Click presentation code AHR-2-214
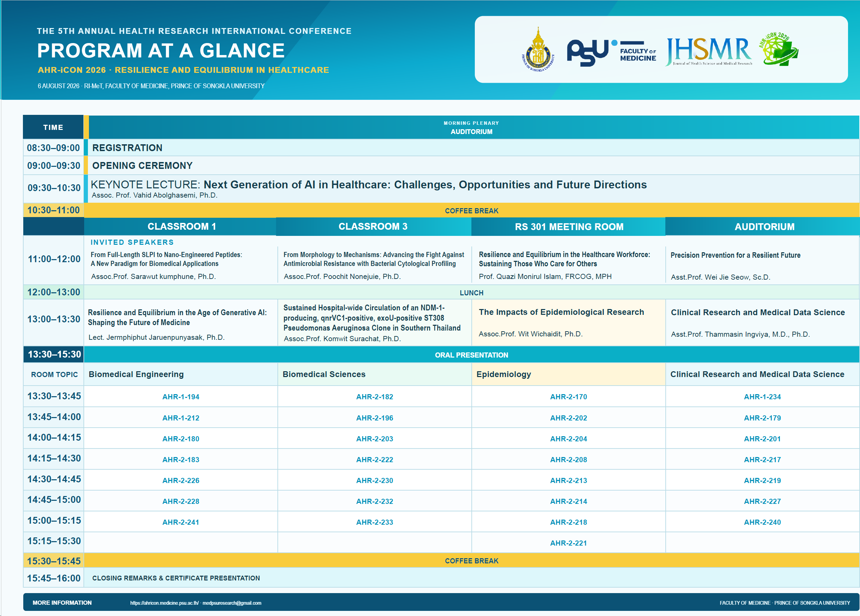Screen dimensions: 860x616 coord(569,501)
